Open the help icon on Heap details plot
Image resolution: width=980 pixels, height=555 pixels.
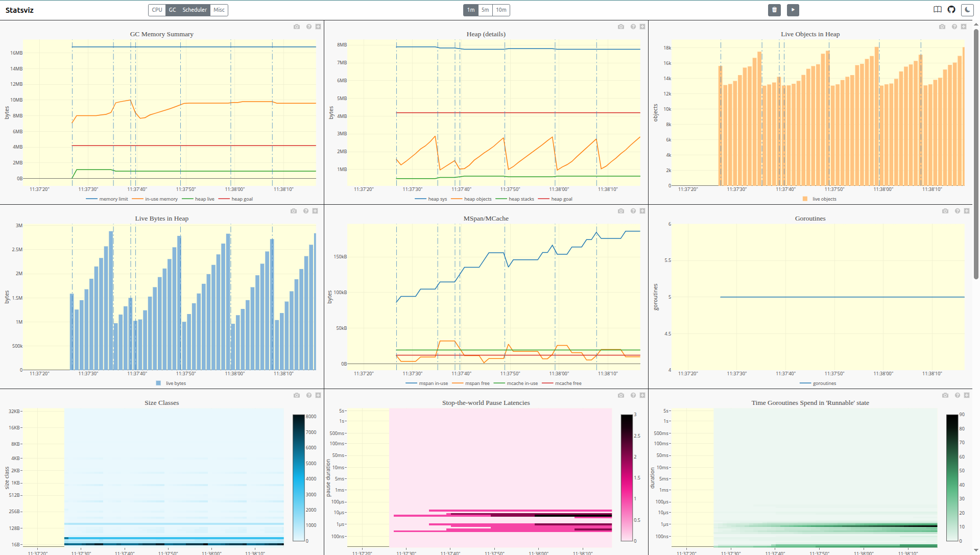[633, 27]
